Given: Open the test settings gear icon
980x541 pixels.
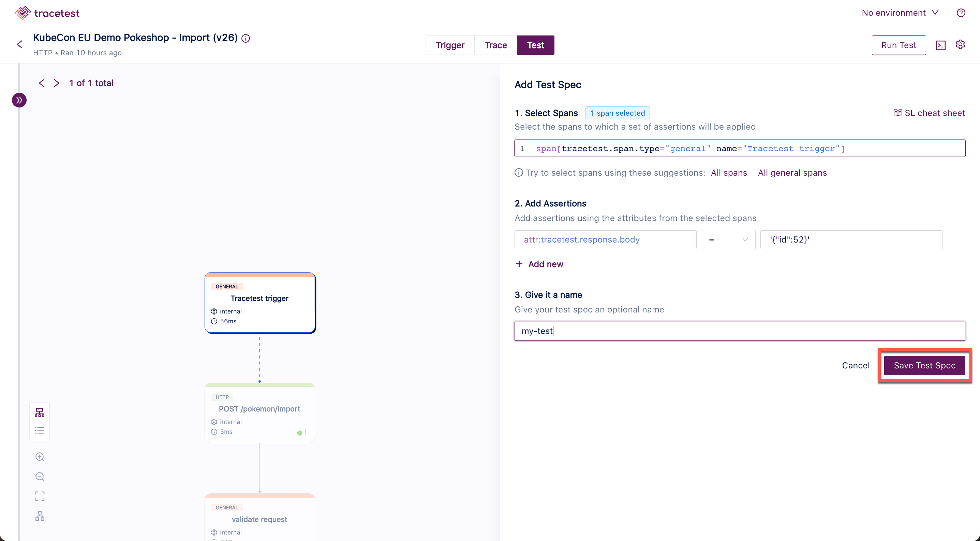Looking at the screenshot, I should (x=960, y=44).
